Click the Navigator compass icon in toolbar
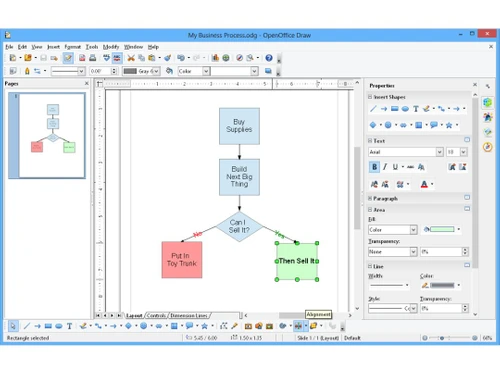Image resolution: width=500 pixels, height=375 pixels. (239, 58)
